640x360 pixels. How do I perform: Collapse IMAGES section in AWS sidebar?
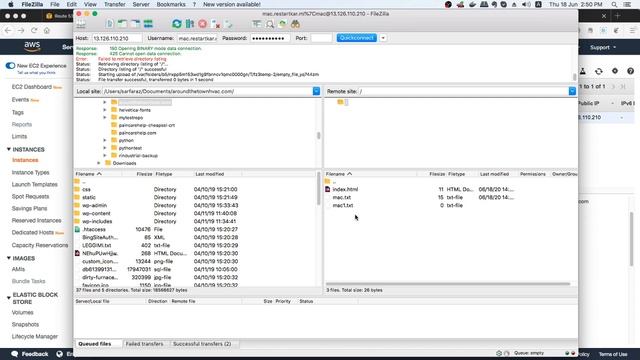pos(9,258)
